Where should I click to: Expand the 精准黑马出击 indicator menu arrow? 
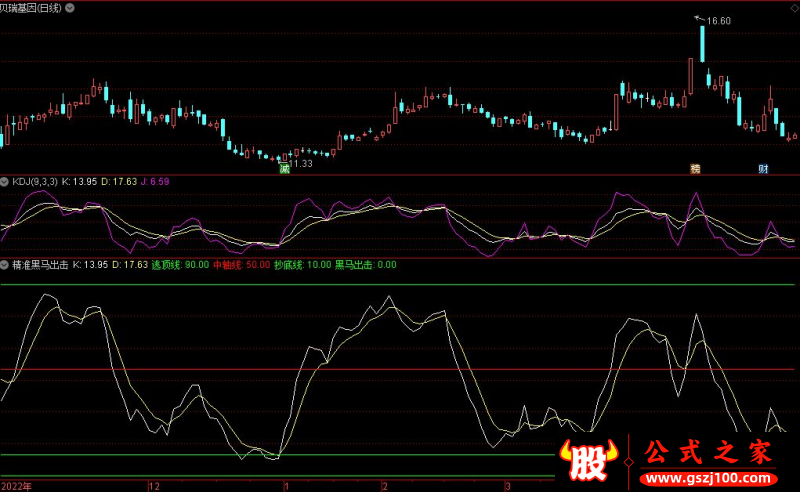[5, 265]
